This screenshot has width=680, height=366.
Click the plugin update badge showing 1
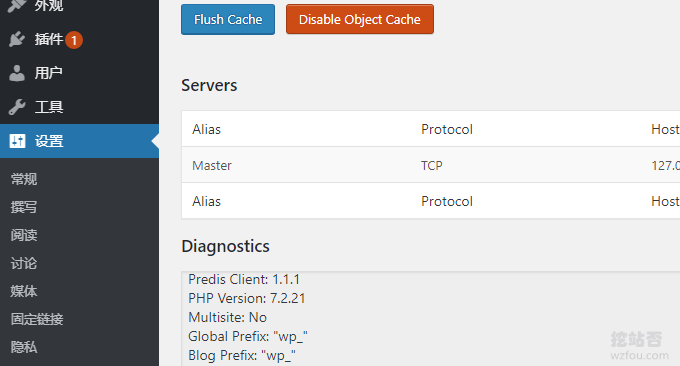pyautogui.click(x=74, y=40)
